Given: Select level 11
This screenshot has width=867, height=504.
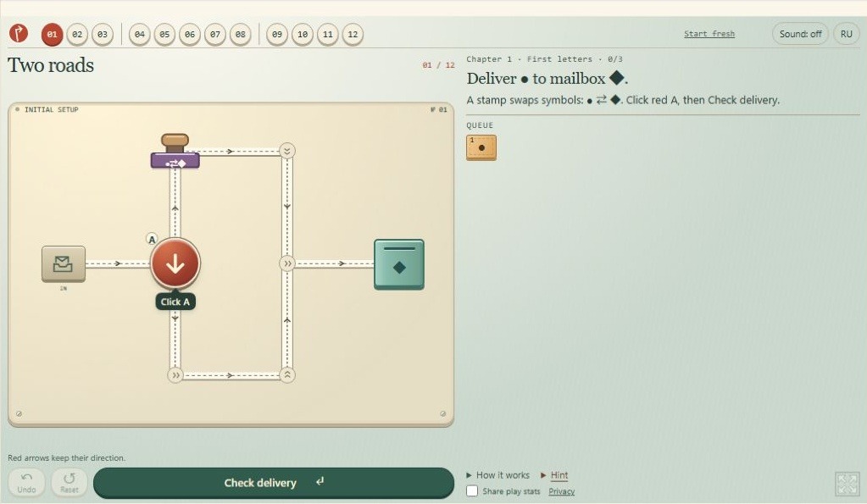Looking at the screenshot, I should tap(328, 34).
